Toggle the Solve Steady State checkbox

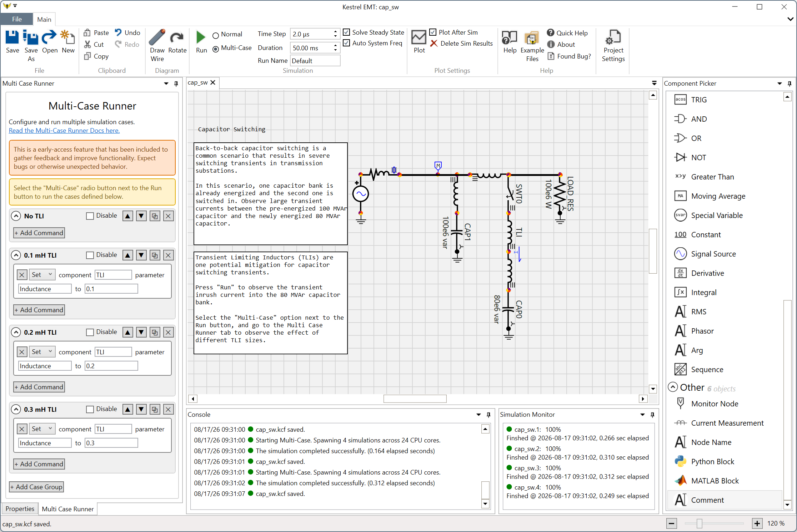coord(346,32)
